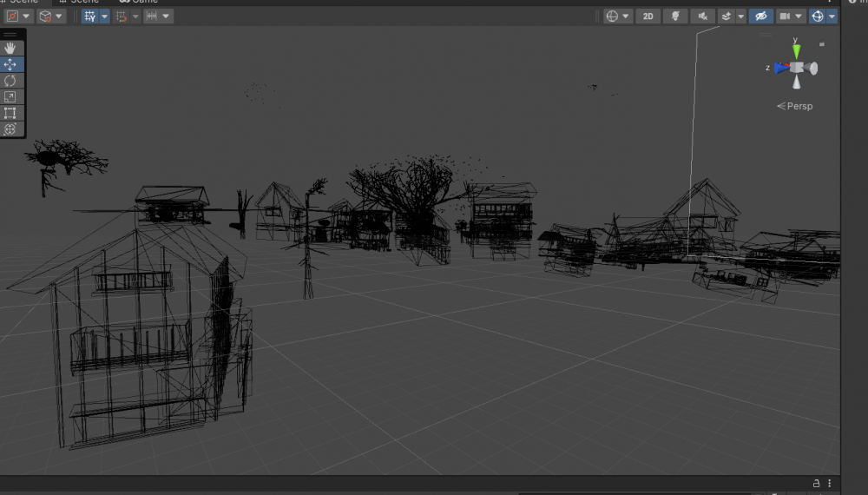
Task: Click the grey bottom cone on the gizmo
Action: pos(796,82)
